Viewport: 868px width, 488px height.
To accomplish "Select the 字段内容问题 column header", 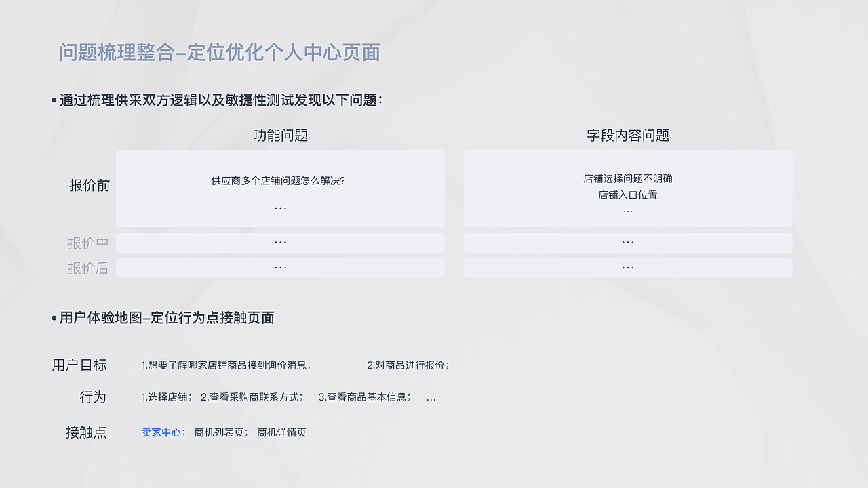I will (628, 136).
